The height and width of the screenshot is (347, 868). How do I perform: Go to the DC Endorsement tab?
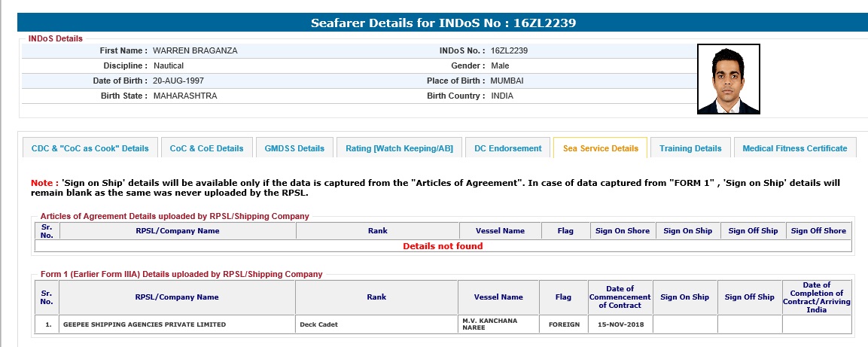(x=507, y=148)
